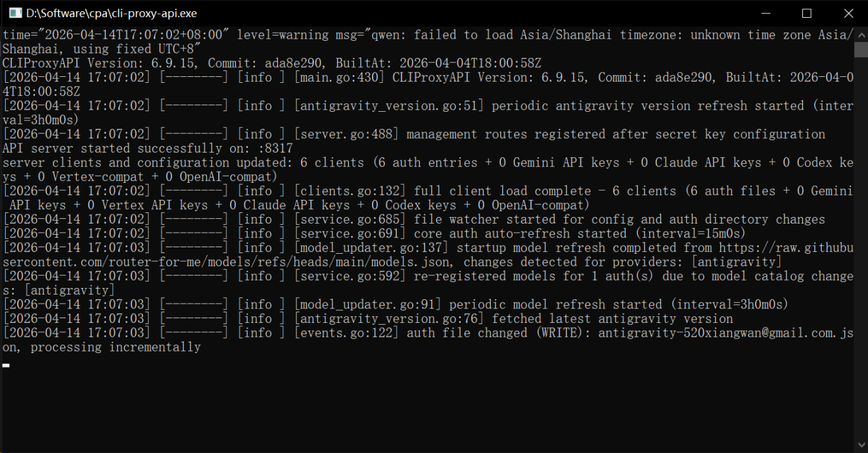Click the "service.go:685" file watcher reference
This screenshot has width=868, height=453.
coord(350,220)
